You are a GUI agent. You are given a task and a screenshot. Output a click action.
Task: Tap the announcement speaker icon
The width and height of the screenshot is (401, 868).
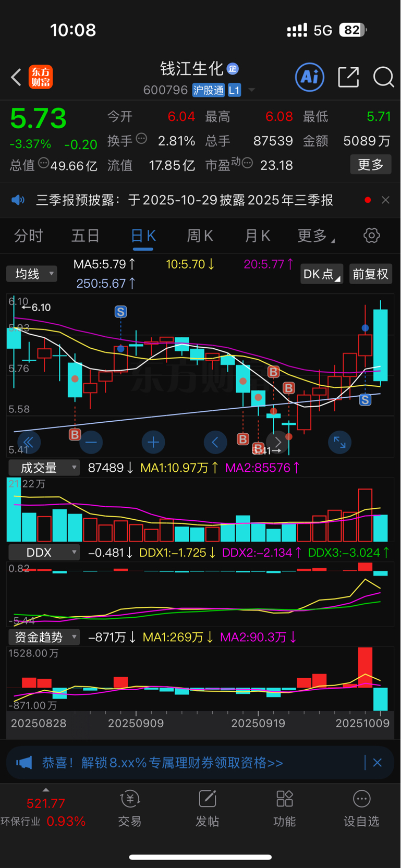[x=18, y=200]
